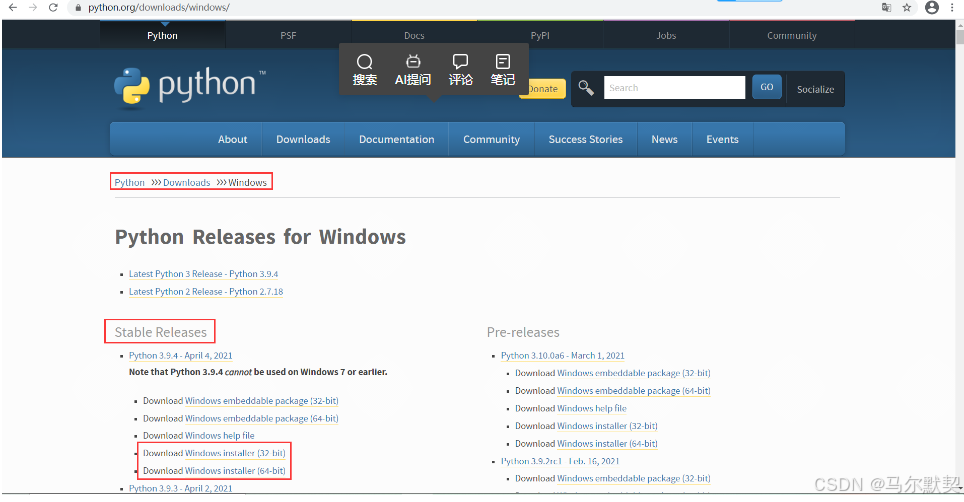This screenshot has height=502, width=964.
Task: Open the Downloads nav menu
Action: click(x=303, y=139)
